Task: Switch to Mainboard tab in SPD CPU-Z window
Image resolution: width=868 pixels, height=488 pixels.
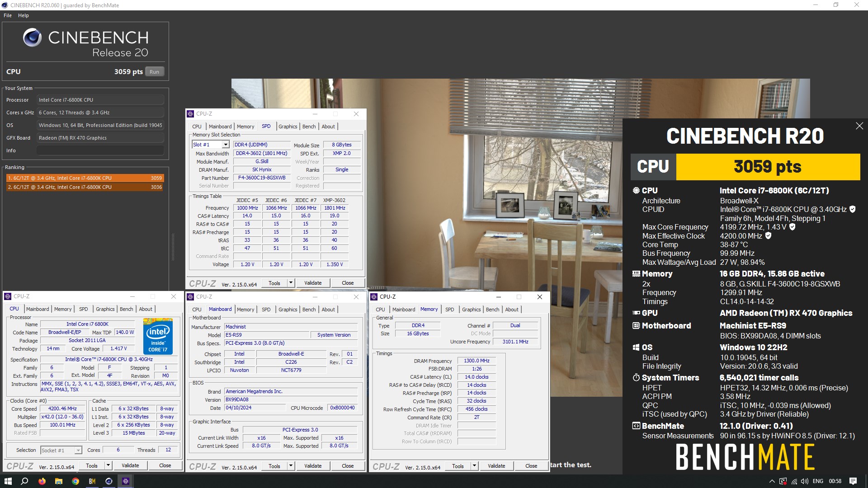Action: (x=220, y=127)
